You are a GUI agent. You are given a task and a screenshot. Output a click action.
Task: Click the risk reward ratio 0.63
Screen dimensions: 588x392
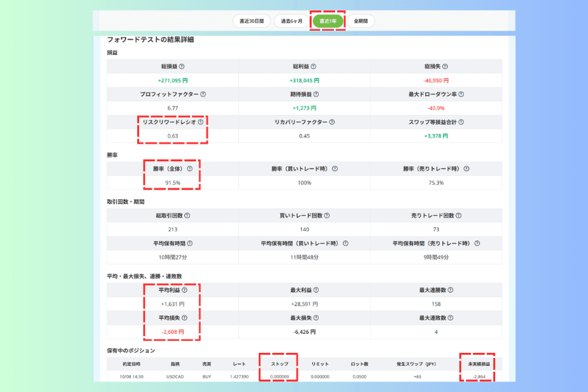coord(173,136)
